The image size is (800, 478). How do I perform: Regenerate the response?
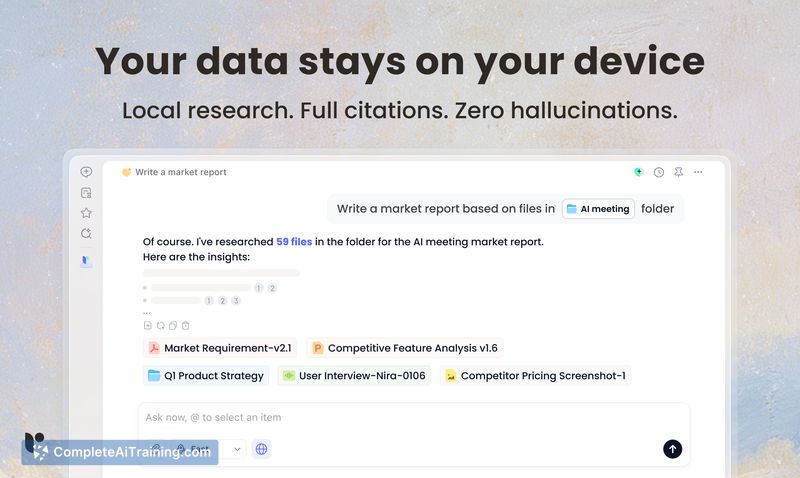160,325
